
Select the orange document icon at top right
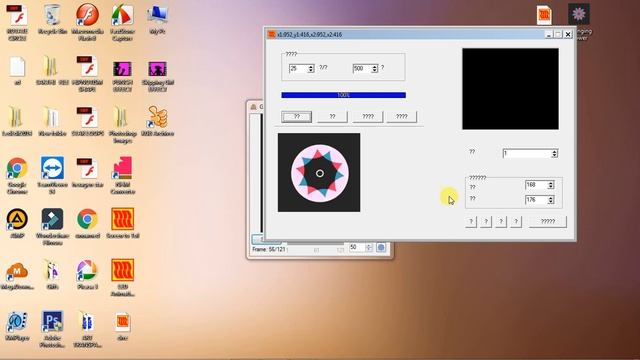(x=544, y=15)
